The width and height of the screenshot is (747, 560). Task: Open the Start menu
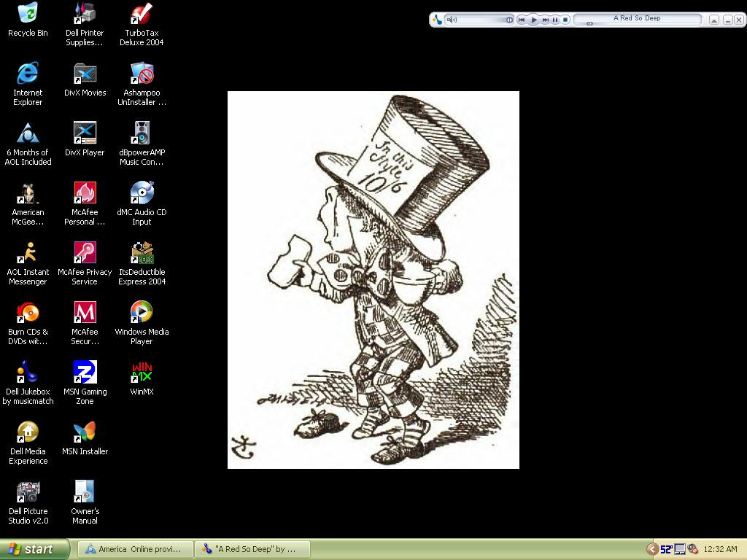point(35,549)
